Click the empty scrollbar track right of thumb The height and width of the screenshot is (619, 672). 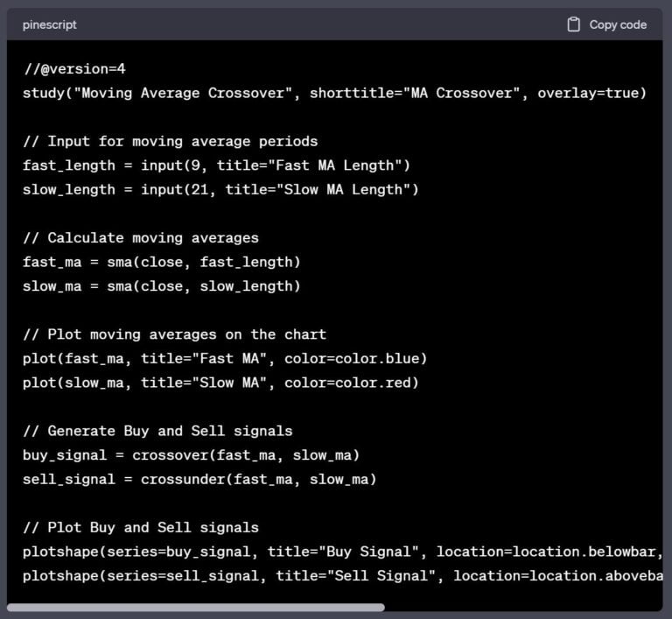tap(525, 607)
